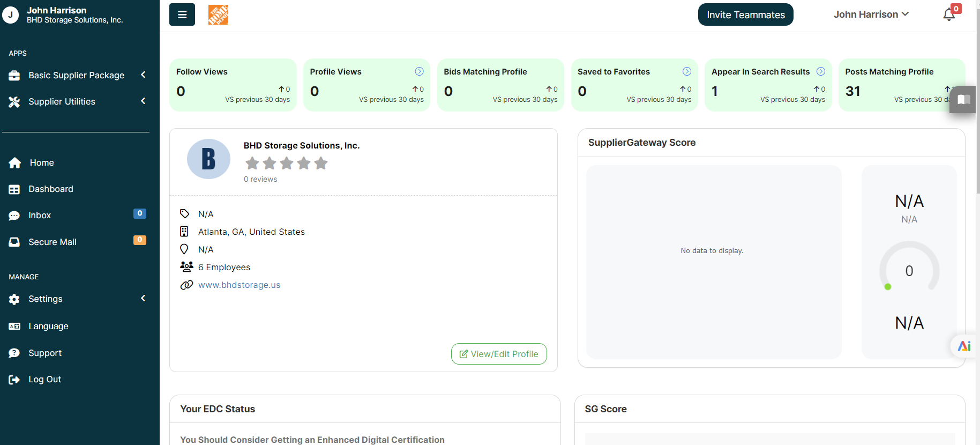The image size is (980, 445).
Task: Go to Dashboard in the sidebar
Action: click(x=50, y=189)
